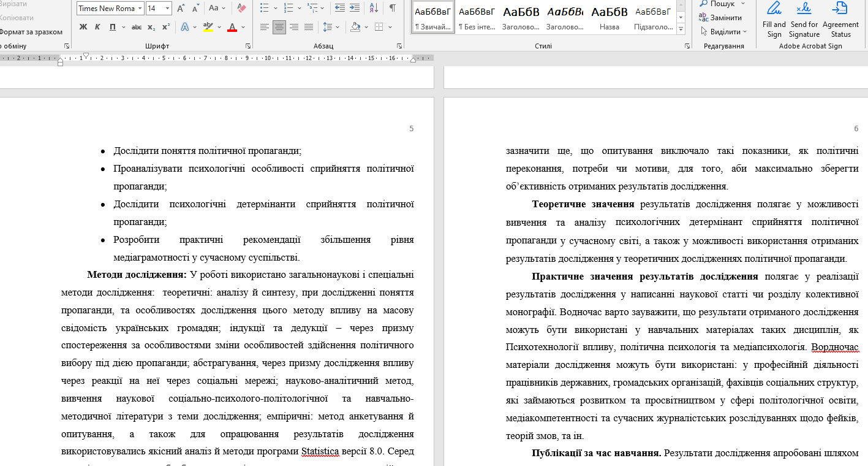Open Agreement Status in Adobe Acrobat Sign
The image size is (868, 466).
pyautogui.click(x=841, y=20)
